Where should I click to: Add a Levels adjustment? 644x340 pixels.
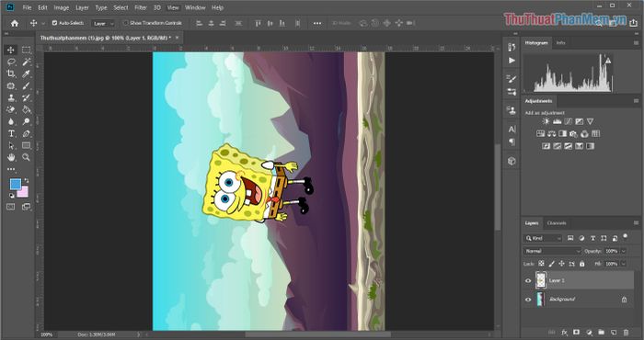click(557, 121)
